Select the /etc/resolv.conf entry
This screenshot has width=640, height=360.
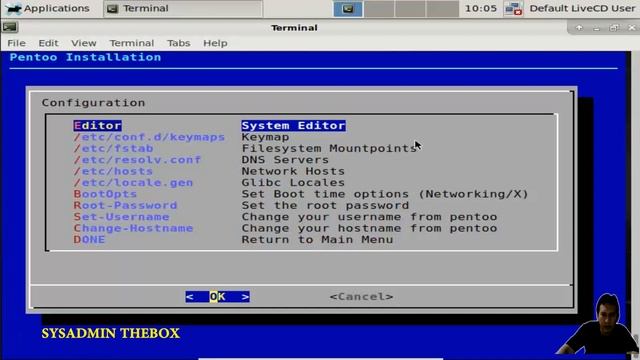pyautogui.click(x=137, y=160)
